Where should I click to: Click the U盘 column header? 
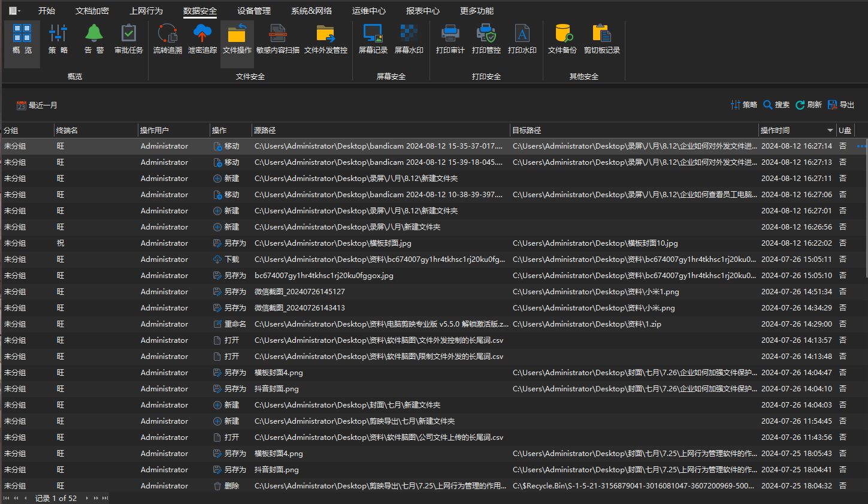[845, 130]
